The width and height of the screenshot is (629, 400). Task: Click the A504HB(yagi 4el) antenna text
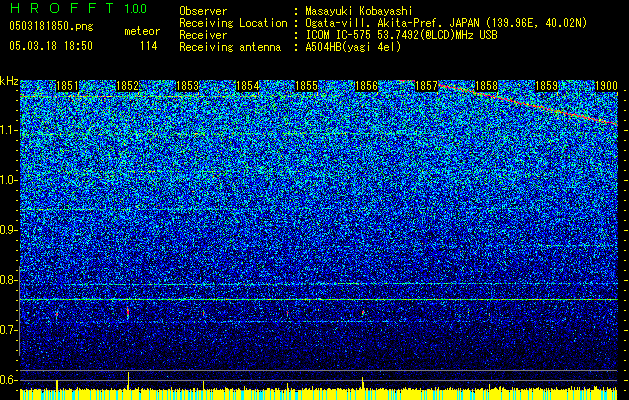click(x=353, y=47)
